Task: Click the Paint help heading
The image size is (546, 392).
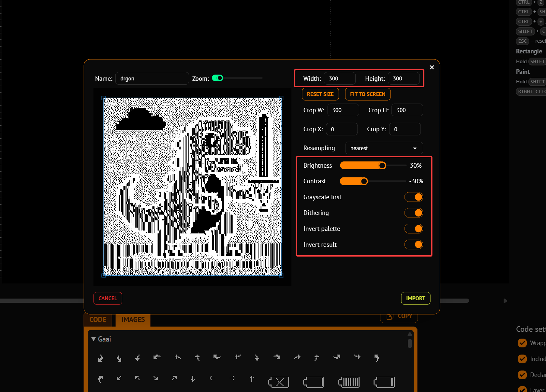Action: coord(523,72)
